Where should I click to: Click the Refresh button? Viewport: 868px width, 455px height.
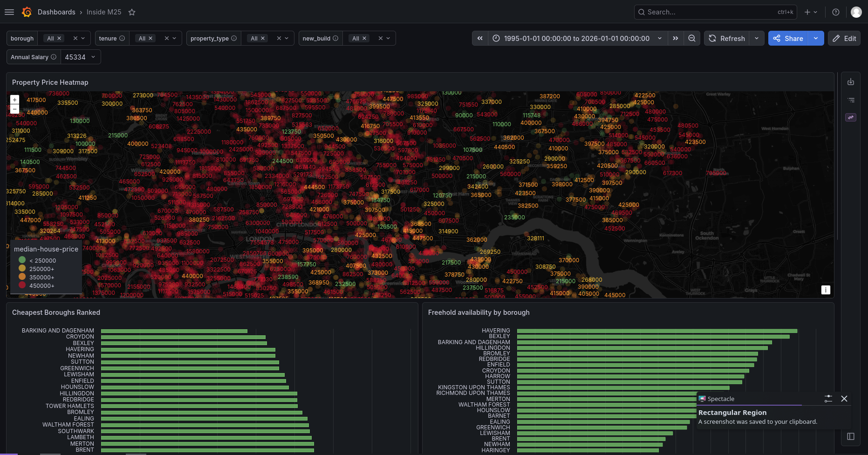point(727,38)
